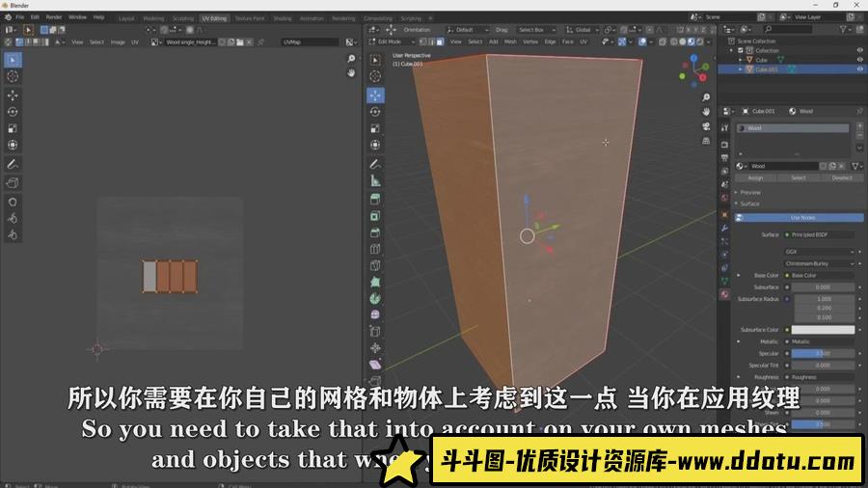Open the Edit Mode dropdown
Screen dimensions: 868x488
(393, 41)
